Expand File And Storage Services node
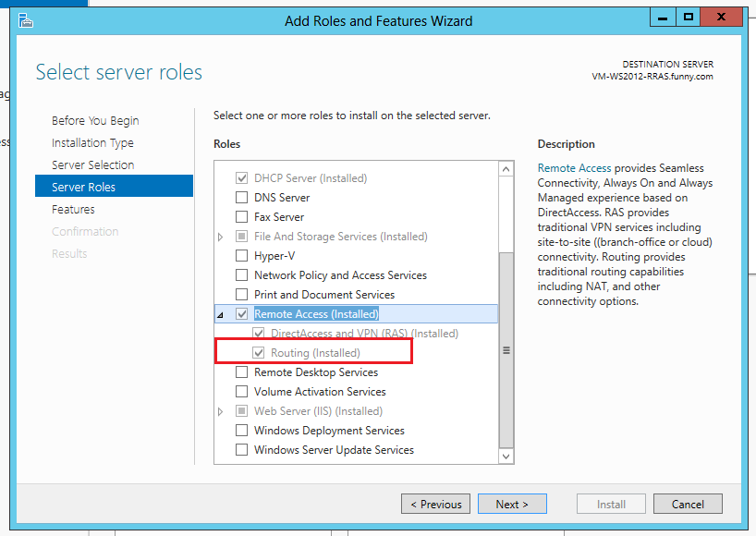This screenshot has width=756, height=536. tap(220, 237)
